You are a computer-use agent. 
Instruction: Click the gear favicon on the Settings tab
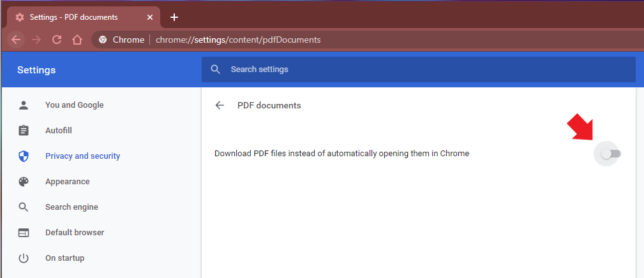point(19,17)
